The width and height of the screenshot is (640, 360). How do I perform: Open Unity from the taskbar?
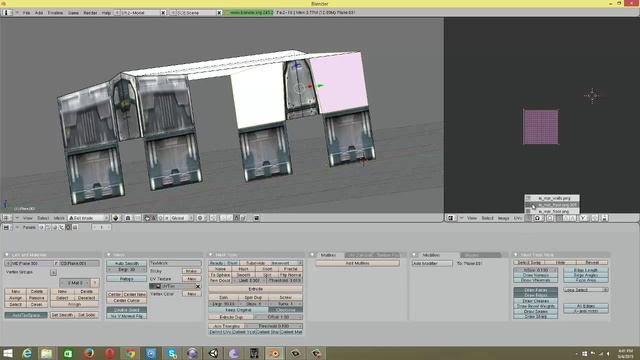point(213,353)
